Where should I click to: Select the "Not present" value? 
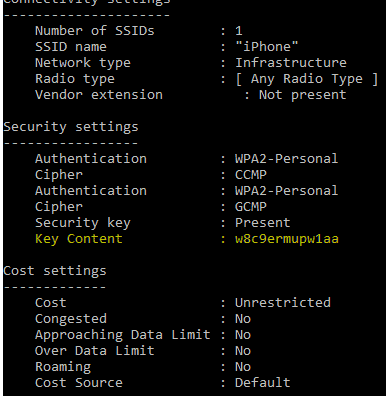point(303,95)
